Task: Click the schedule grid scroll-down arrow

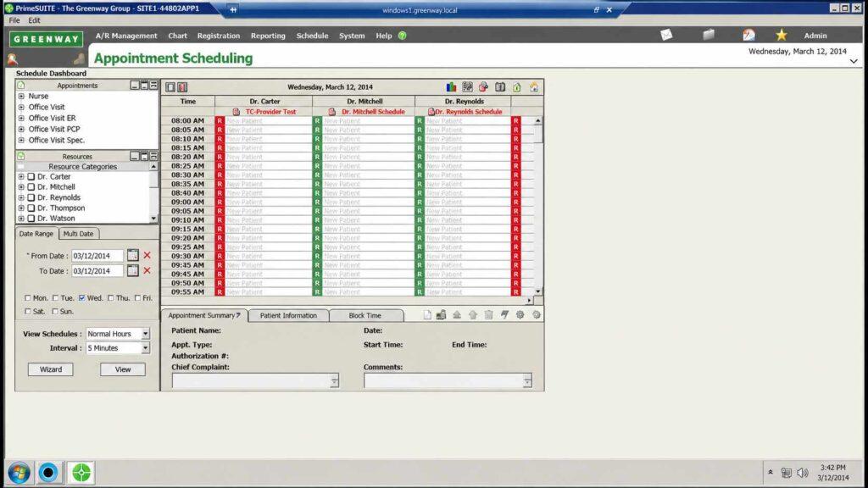Action: coord(537,291)
